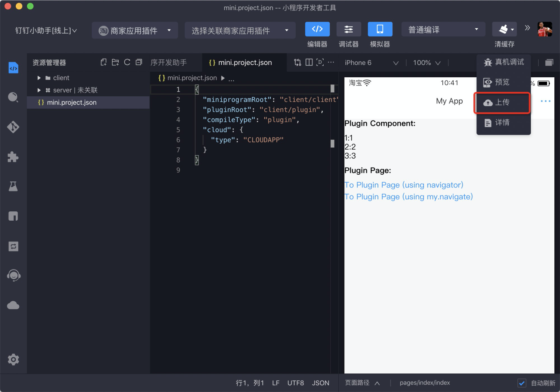The image size is (560, 392).
Task: Select 上传 upload from the menu
Action: (502, 102)
